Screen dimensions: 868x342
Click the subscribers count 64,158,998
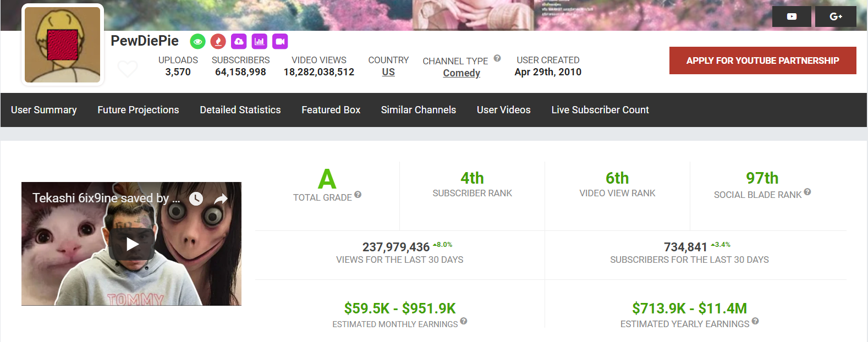(x=241, y=72)
